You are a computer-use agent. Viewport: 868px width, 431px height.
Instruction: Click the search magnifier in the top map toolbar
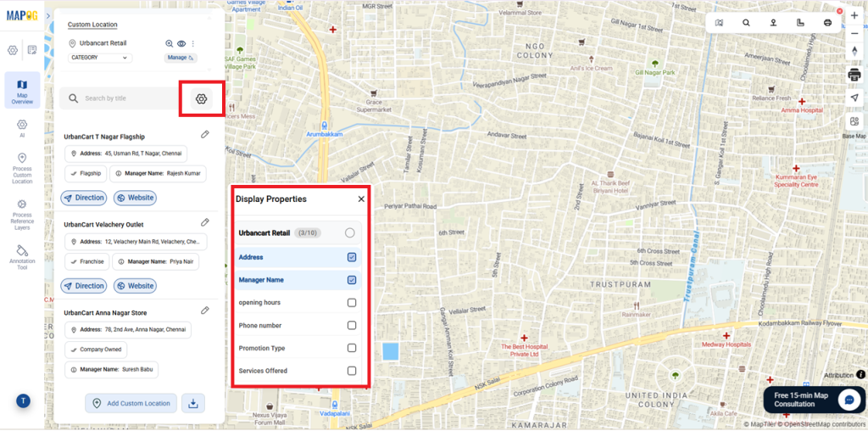click(x=746, y=23)
